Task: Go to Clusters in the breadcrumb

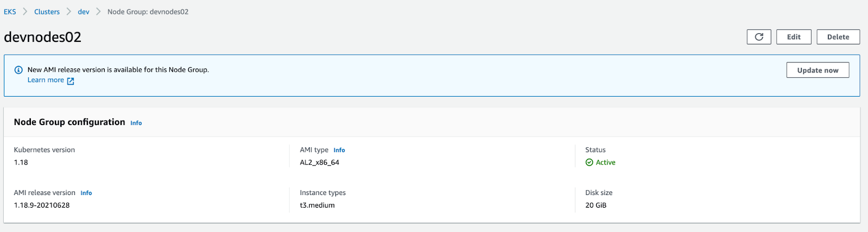Action: point(47,11)
